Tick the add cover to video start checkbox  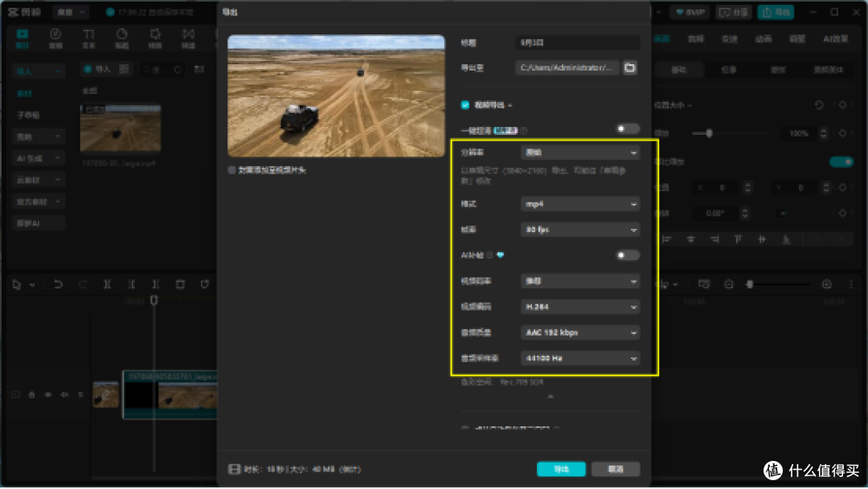tap(231, 170)
